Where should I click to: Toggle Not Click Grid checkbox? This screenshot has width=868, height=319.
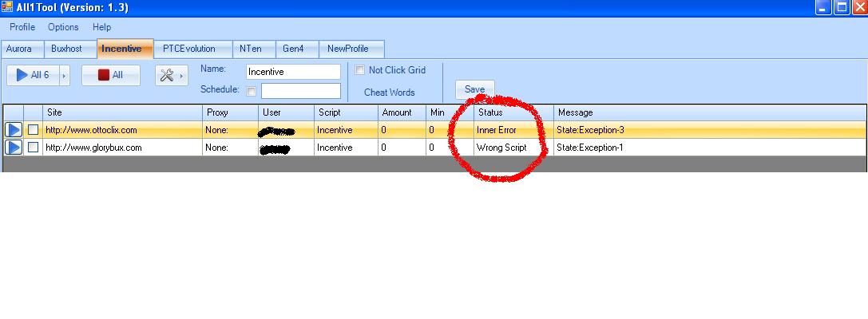tap(360, 70)
